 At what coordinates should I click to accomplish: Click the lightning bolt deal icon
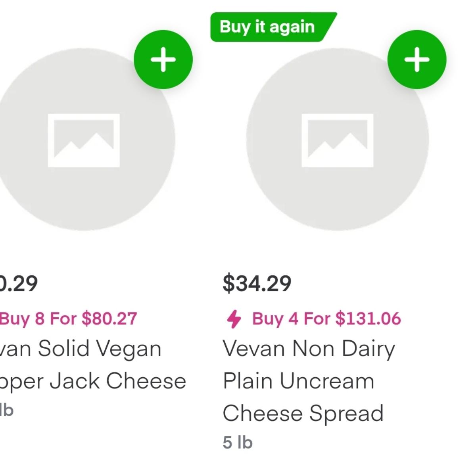click(x=234, y=319)
